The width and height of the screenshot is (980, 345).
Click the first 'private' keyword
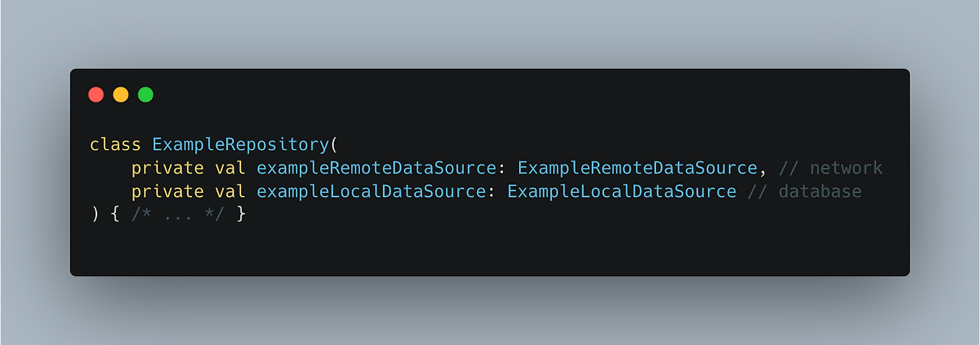click(x=168, y=168)
